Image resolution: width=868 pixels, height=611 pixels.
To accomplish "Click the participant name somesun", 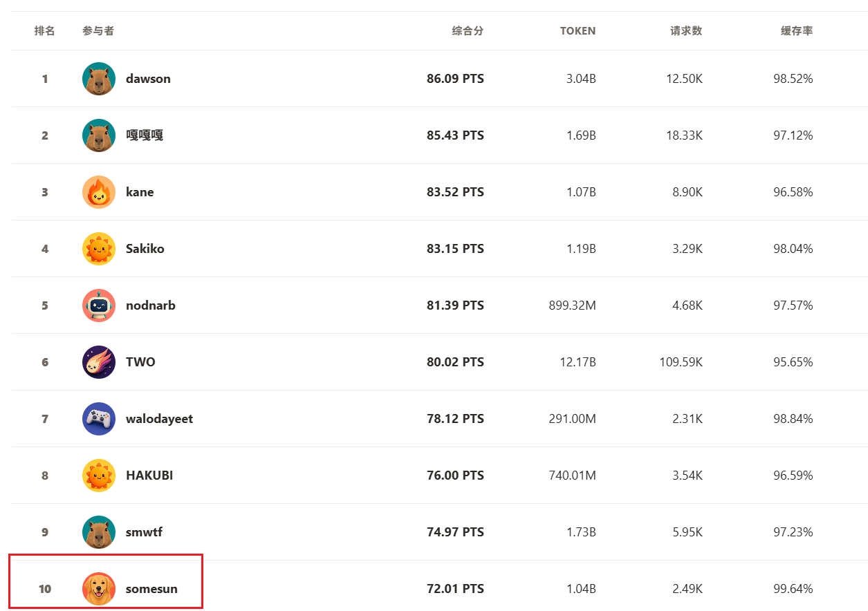I will pyautogui.click(x=151, y=589).
